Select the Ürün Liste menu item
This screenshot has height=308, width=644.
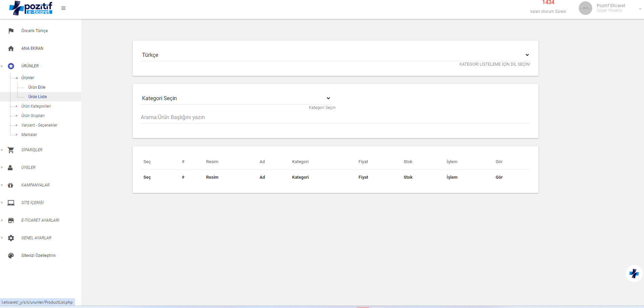tap(38, 97)
